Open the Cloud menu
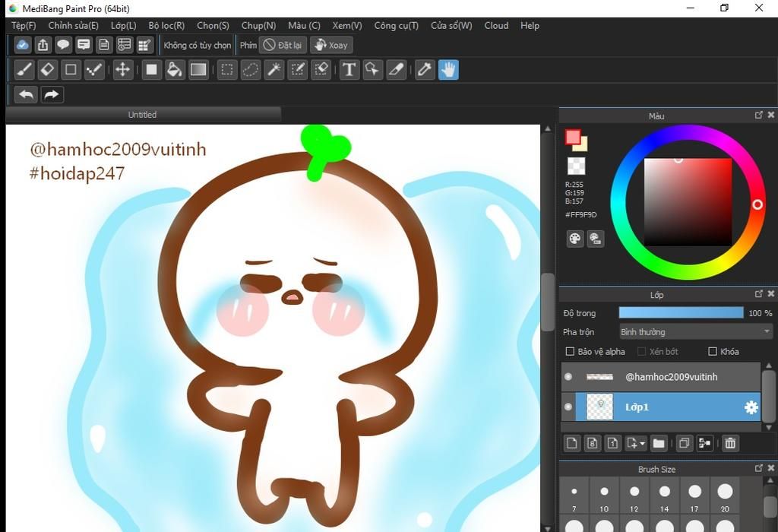The image size is (778, 532). tap(496, 26)
